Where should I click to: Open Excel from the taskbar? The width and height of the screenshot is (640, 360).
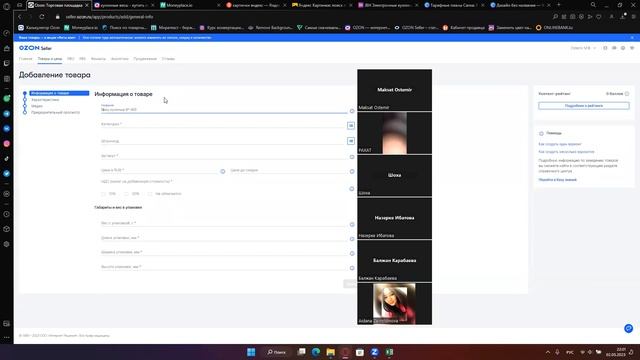tap(389, 352)
